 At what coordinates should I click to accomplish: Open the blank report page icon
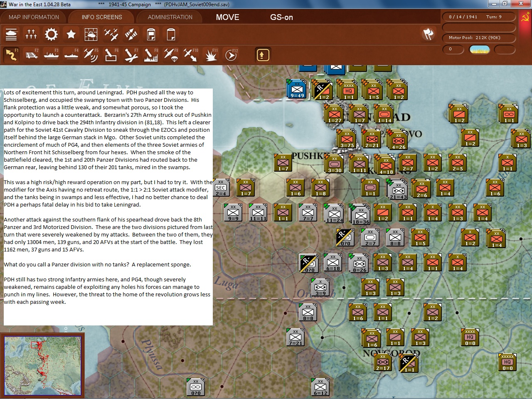click(x=171, y=34)
